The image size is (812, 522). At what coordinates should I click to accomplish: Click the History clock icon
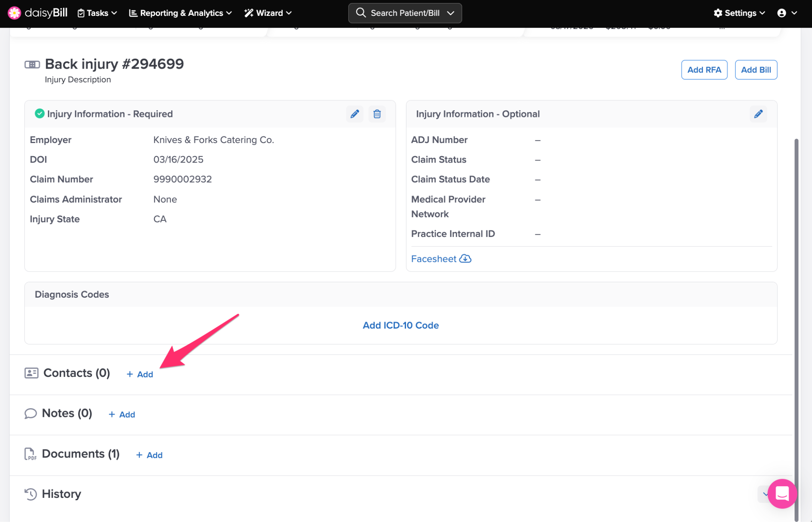(31, 494)
